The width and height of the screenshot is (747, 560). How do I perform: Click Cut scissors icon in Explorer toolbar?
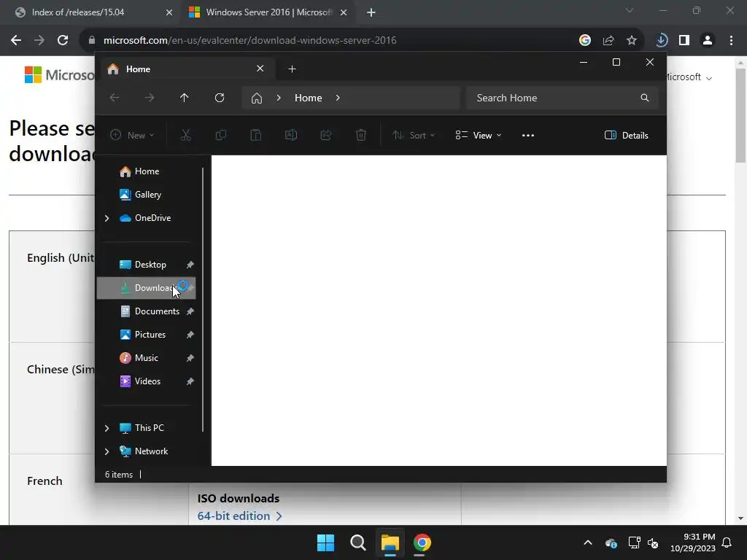point(186,135)
